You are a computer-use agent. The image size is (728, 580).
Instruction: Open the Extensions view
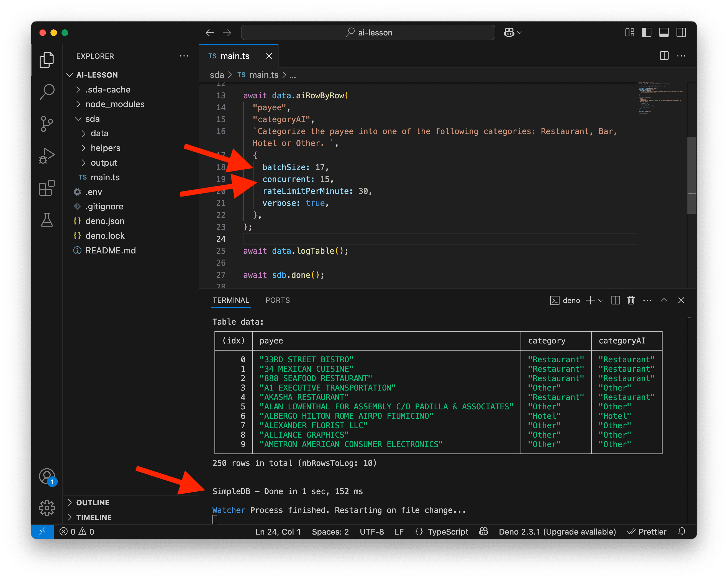[47, 188]
